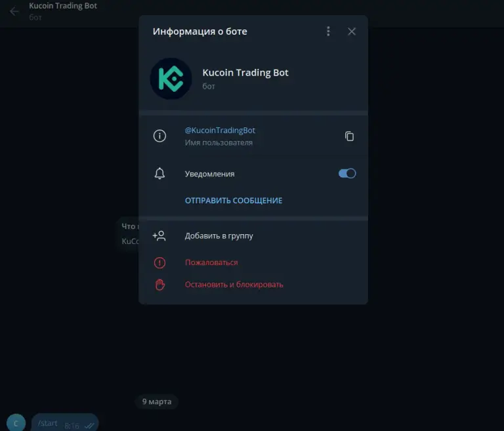Click the double-check read mark on /start
Viewport: 504px width, 431px height.
coord(89,426)
